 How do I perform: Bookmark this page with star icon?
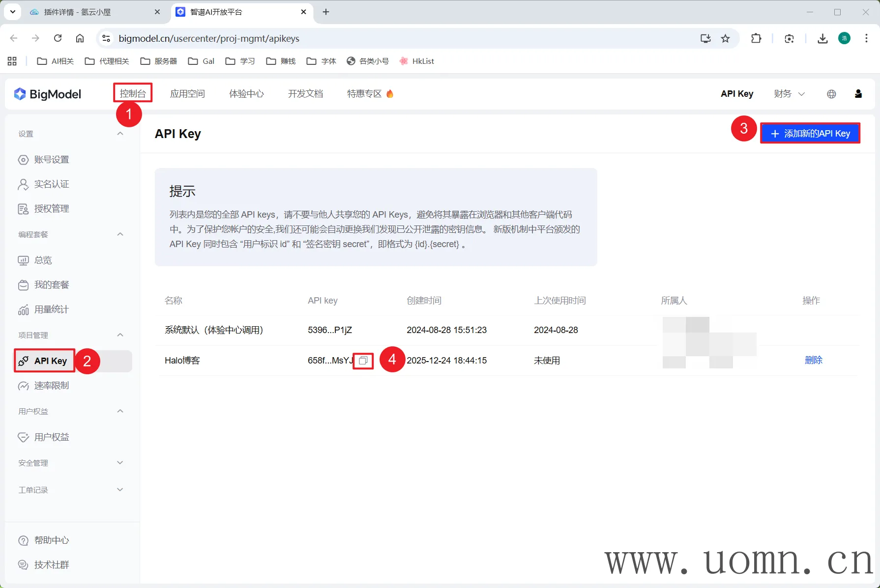click(x=725, y=38)
